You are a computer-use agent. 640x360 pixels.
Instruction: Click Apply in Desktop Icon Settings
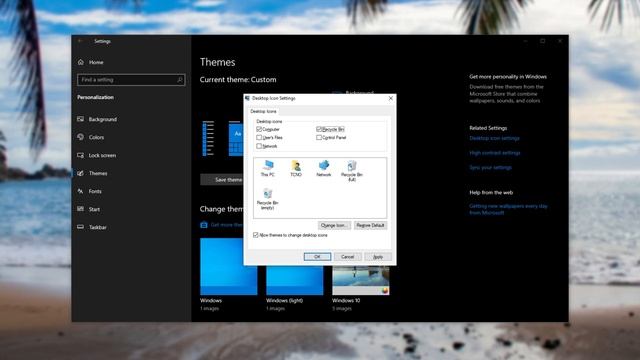(378, 257)
